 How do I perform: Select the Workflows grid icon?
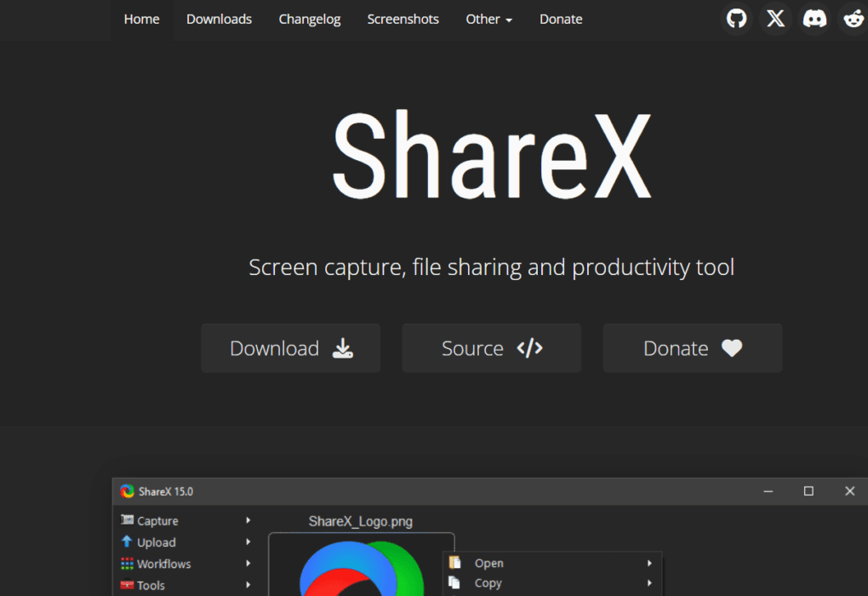tap(126, 563)
